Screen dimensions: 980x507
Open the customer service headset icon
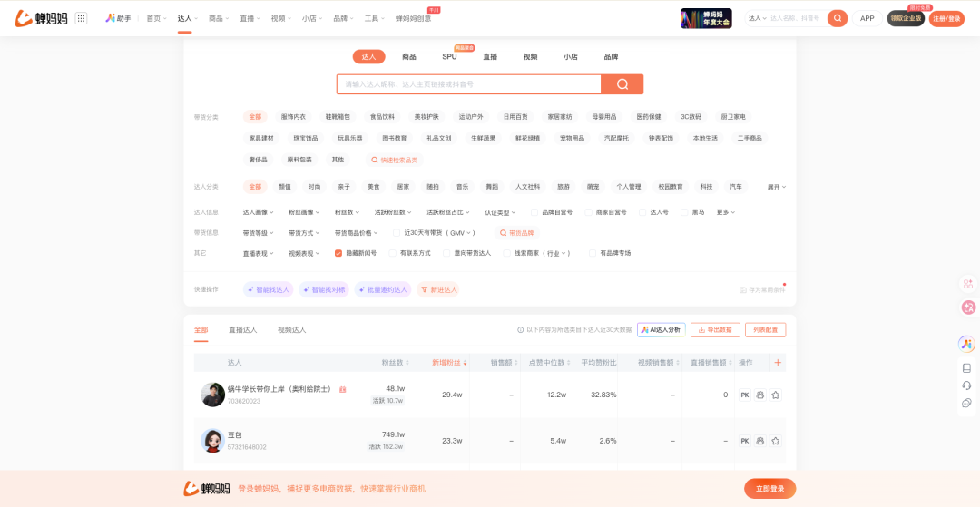point(966,385)
